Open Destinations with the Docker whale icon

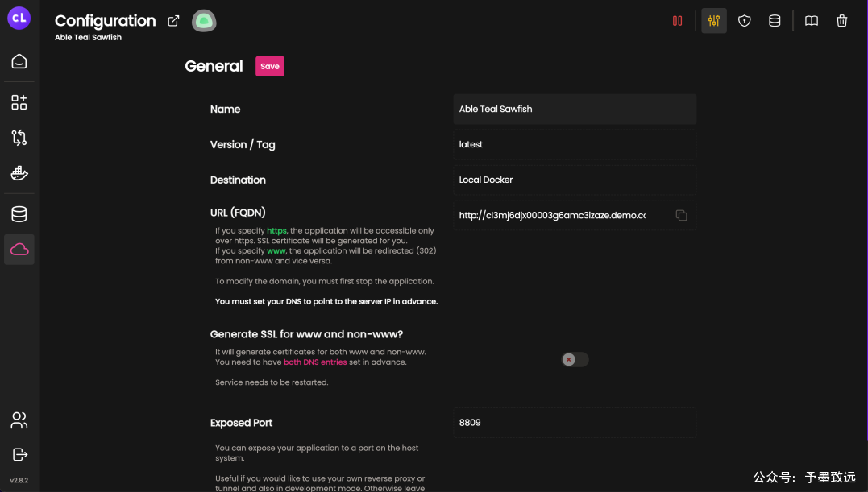[19, 172]
